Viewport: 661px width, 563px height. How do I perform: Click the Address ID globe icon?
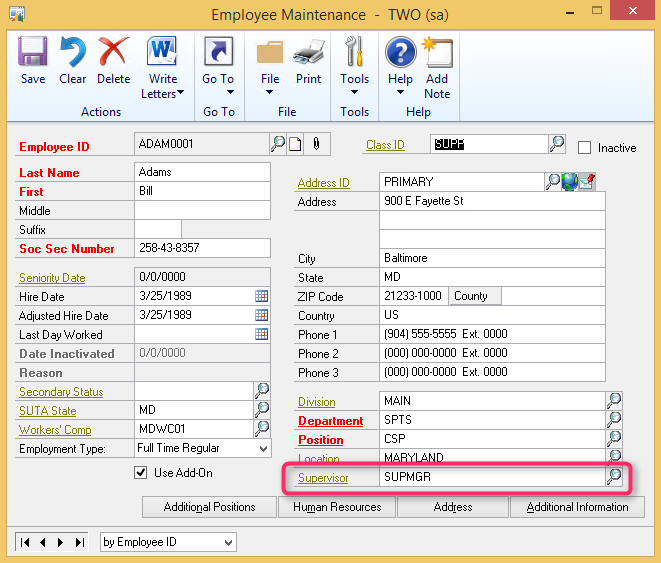pyautogui.click(x=570, y=182)
